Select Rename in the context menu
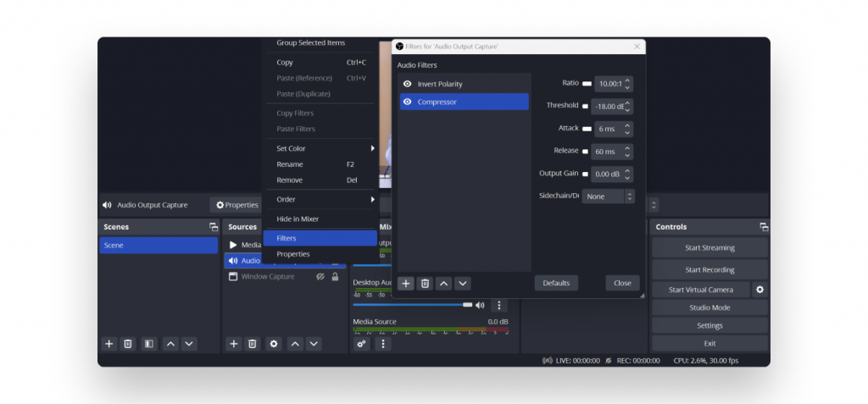 (x=320, y=164)
